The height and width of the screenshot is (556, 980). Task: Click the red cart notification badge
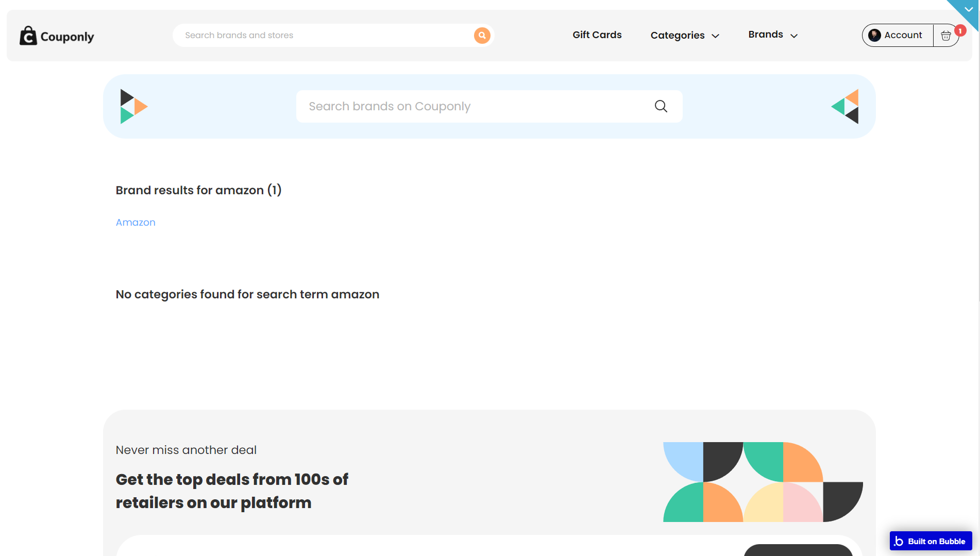[960, 31]
